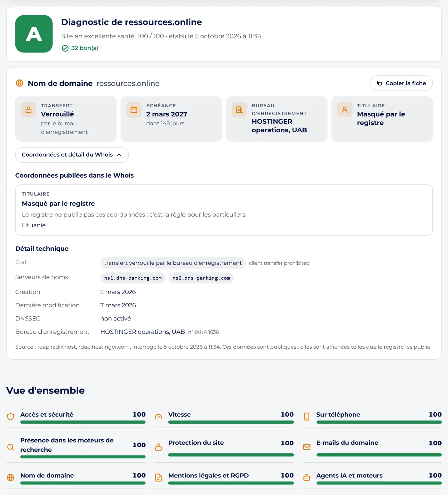448x495 pixels.
Task: Click the Titulaire Masqué par le registre summary card
Action: tap(382, 119)
